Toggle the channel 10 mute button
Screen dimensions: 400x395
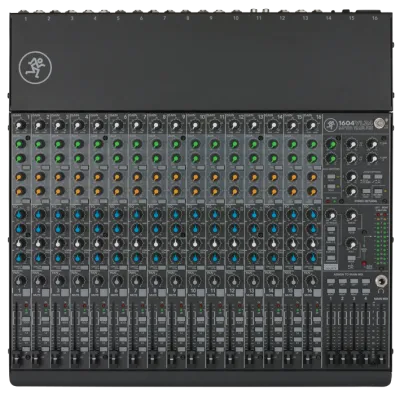(x=201, y=292)
